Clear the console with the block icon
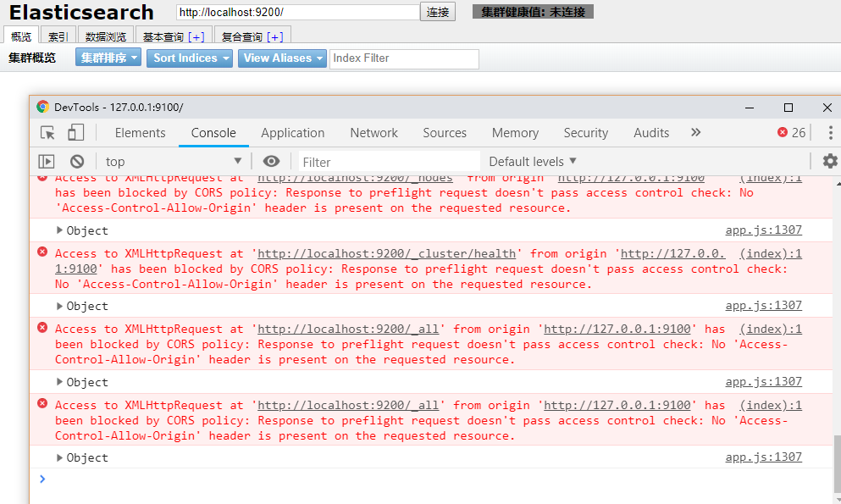Viewport: 841px width, 504px height. tap(77, 162)
